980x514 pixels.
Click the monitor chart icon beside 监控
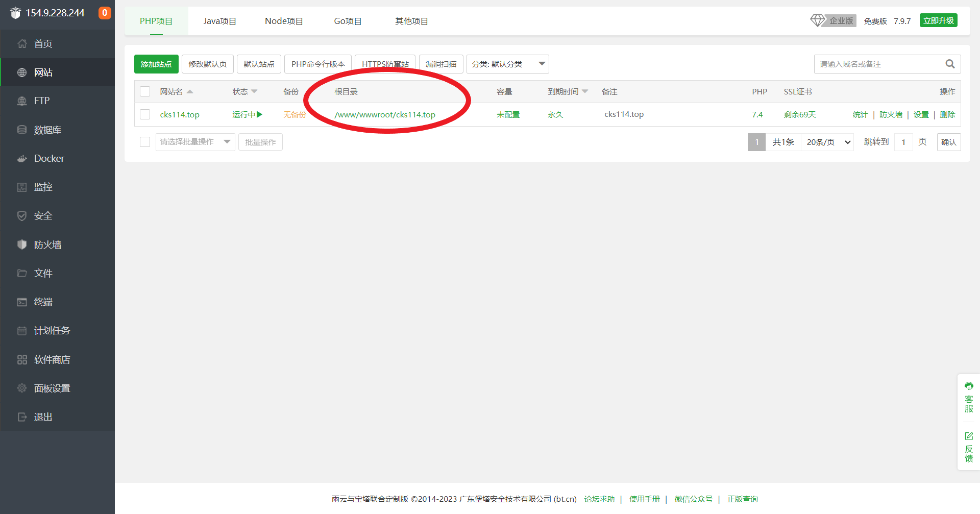coord(22,187)
